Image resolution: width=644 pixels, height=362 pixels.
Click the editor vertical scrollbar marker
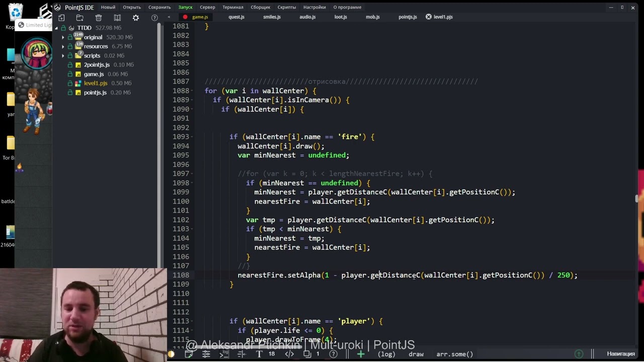coord(637,199)
